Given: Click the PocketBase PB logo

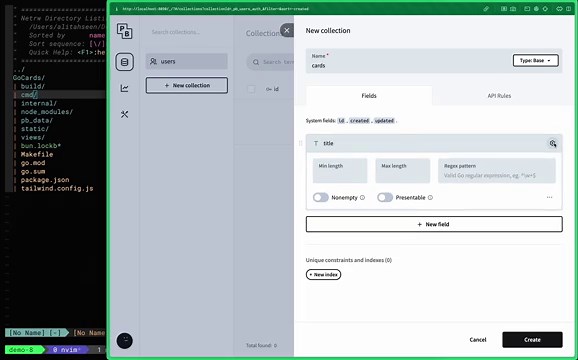Looking at the screenshot, I should pyautogui.click(x=125, y=31).
